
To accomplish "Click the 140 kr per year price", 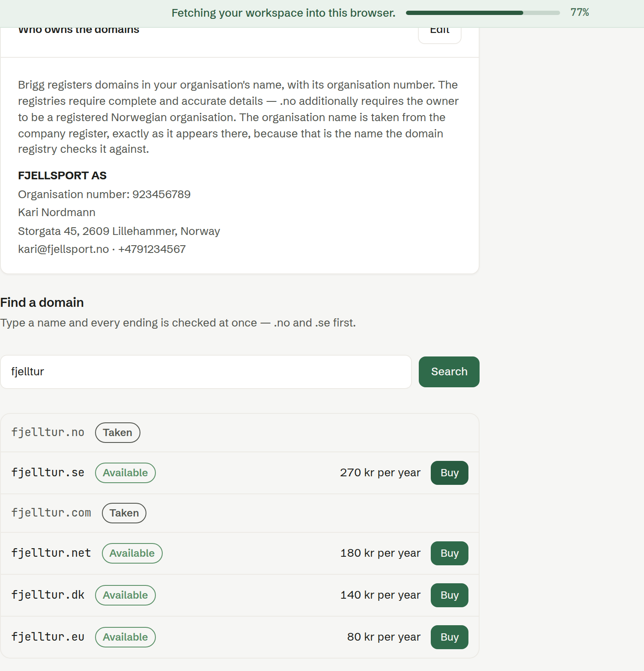I will [x=380, y=595].
